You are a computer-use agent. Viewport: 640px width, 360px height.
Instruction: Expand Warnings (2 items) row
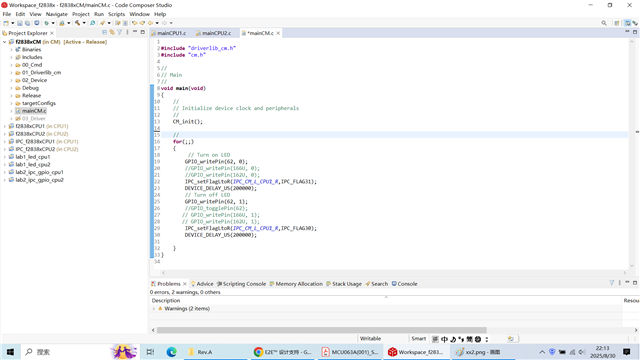[x=153, y=309]
